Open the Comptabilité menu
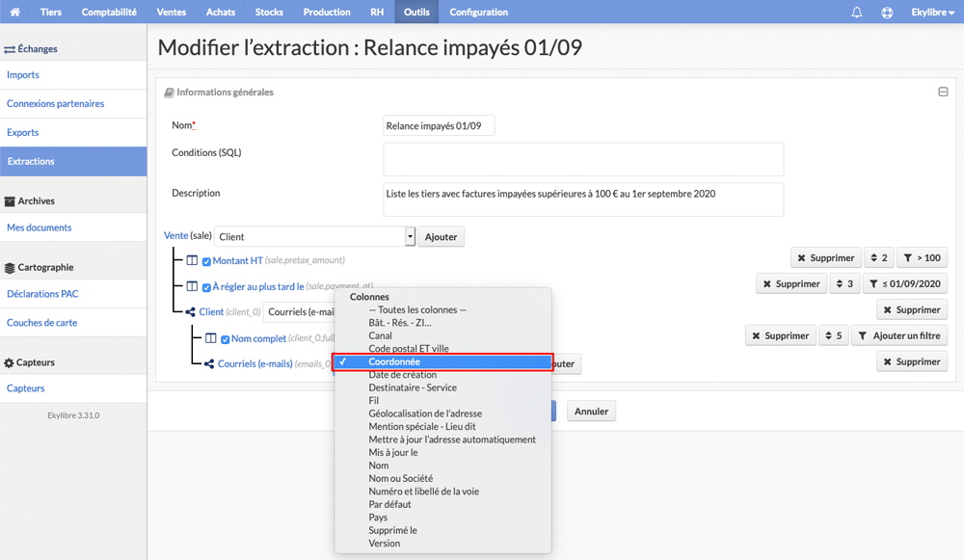This screenshot has height=560, width=964. coord(109,12)
